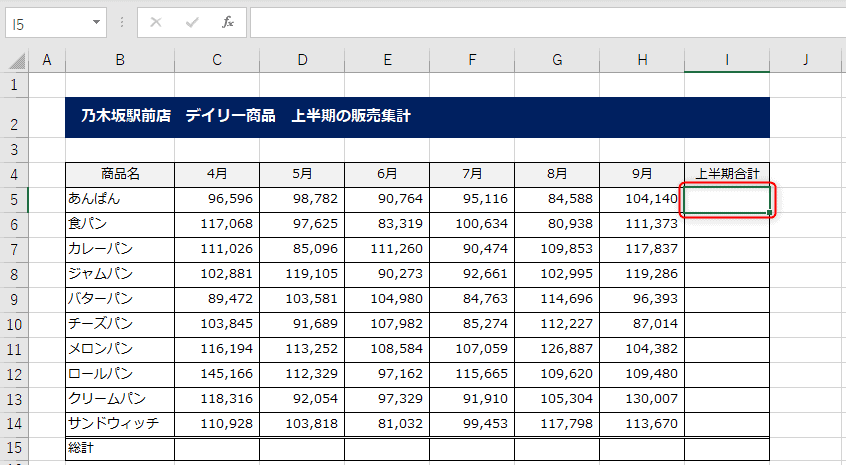Open the Name Box dropdown arrow
Screen dimensions: 846x465
[97, 22]
